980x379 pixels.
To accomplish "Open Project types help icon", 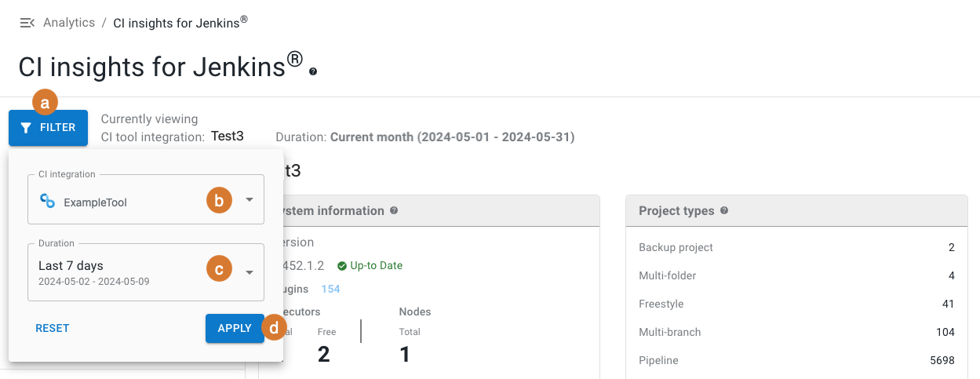I will coord(724,211).
